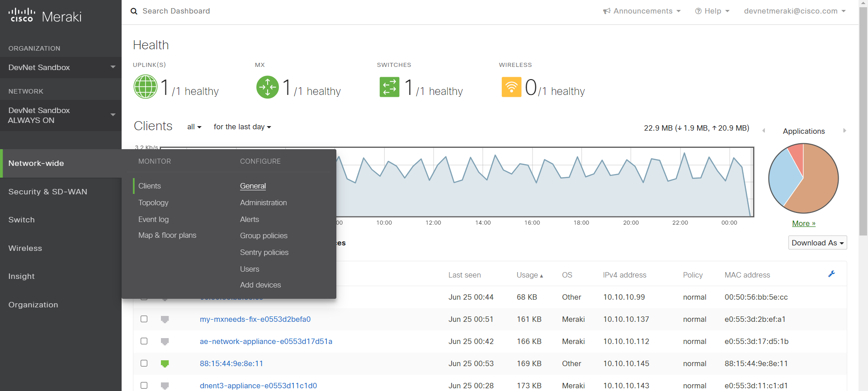Select Group policies in Configure menu
868x391 pixels.
264,236
